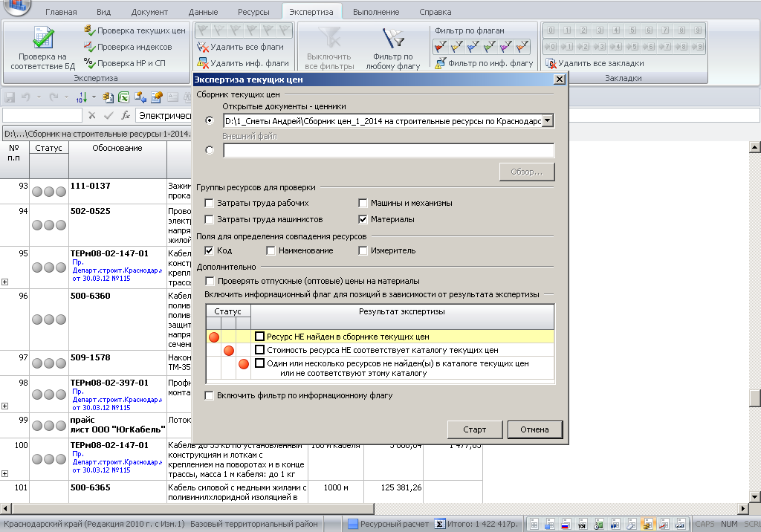The height and width of the screenshot is (532, 761).
Task: Click the НР status bar icon
Action: tap(615, 525)
